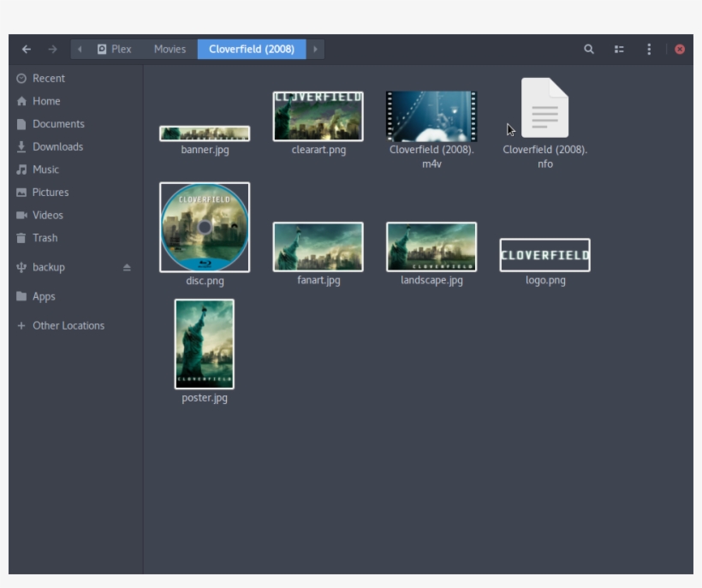Click the Recent clock icon
Image resolution: width=702 pixels, height=588 pixels.
click(x=21, y=78)
